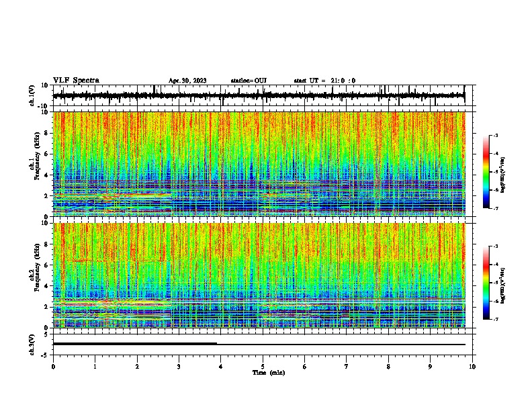Viewport: 532px width, 411px height.
Task: Click the time axis tick label "10"
Action: pos(472,367)
